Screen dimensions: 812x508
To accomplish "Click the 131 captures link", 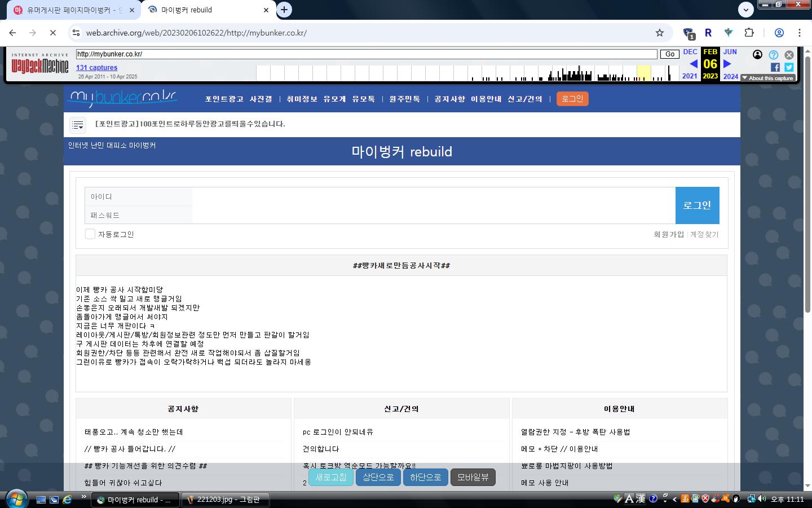I will (x=96, y=68).
